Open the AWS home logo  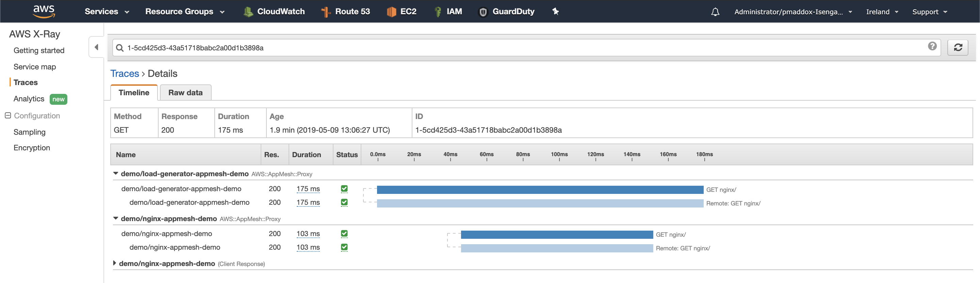click(44, 12)
